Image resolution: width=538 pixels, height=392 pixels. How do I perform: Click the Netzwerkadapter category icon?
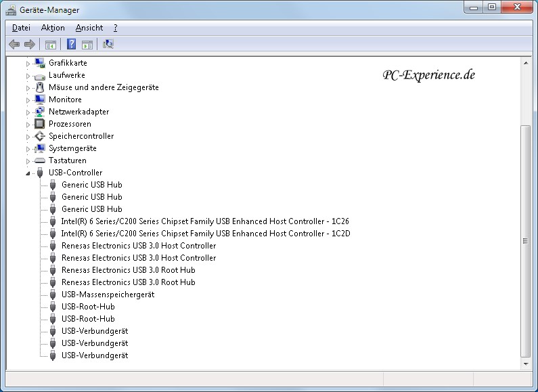pos(39,112)
